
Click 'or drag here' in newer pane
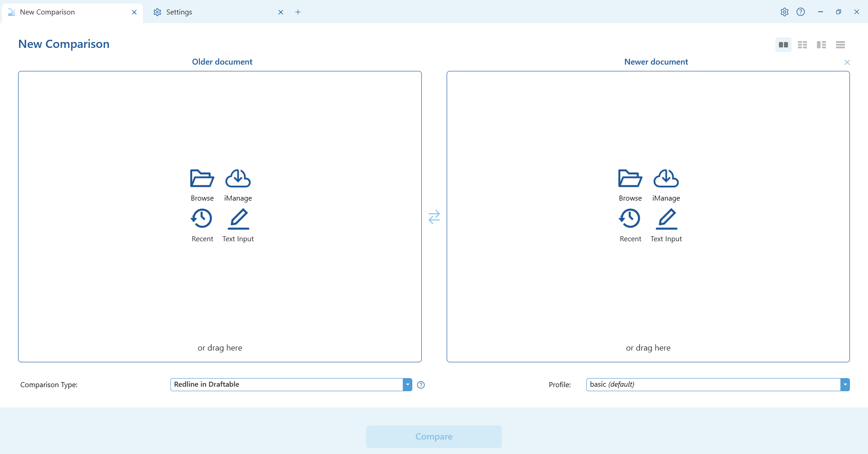[648, 348]
